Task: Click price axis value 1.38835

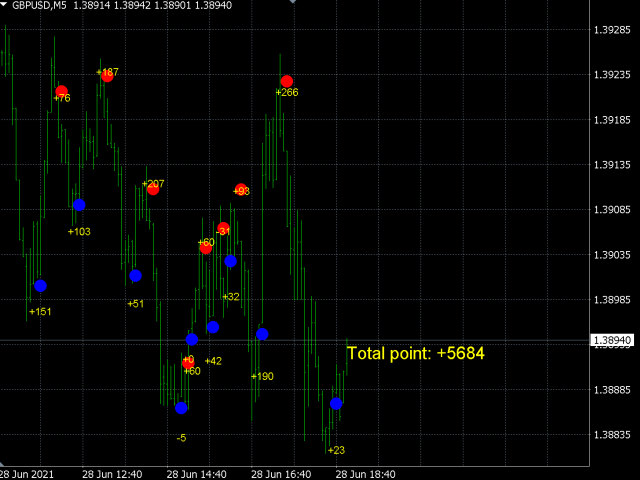Action: click(612, 435)
